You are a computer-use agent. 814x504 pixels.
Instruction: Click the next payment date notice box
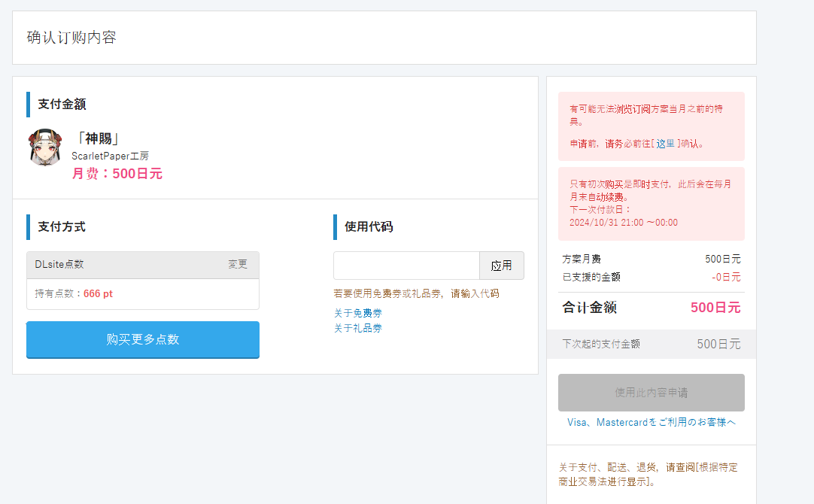click(651, 203)
